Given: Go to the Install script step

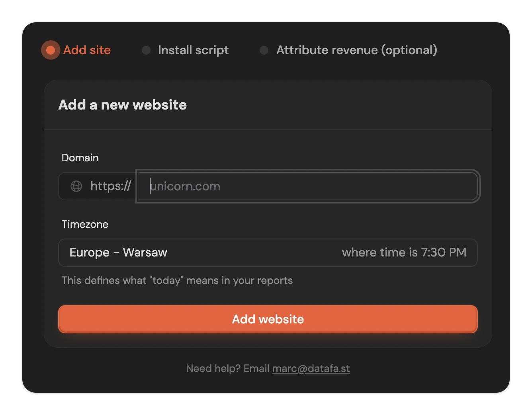Looking at the screenshot, I should pos(194,50).
